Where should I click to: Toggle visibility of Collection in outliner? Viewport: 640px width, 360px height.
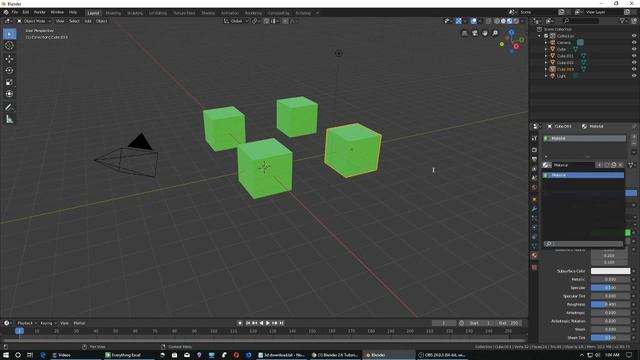[x=634, y=36]
